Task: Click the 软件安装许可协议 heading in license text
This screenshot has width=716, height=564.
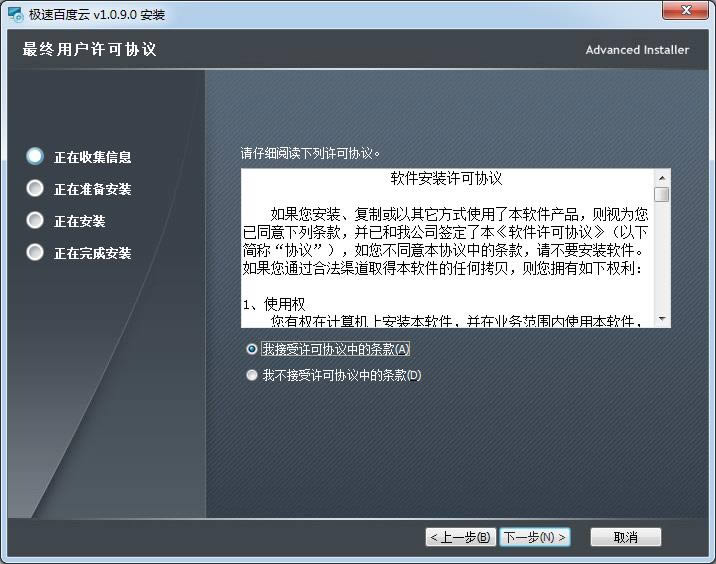Action: [446, 179]
